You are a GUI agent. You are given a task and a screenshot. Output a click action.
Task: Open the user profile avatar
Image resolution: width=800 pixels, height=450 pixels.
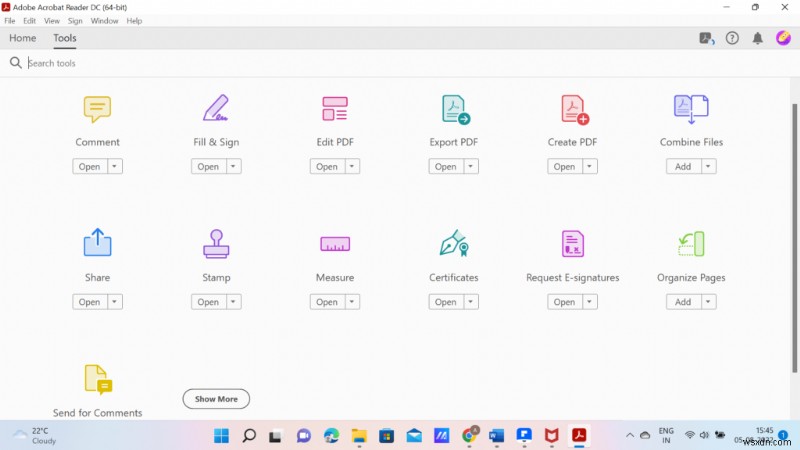[783, 38]
